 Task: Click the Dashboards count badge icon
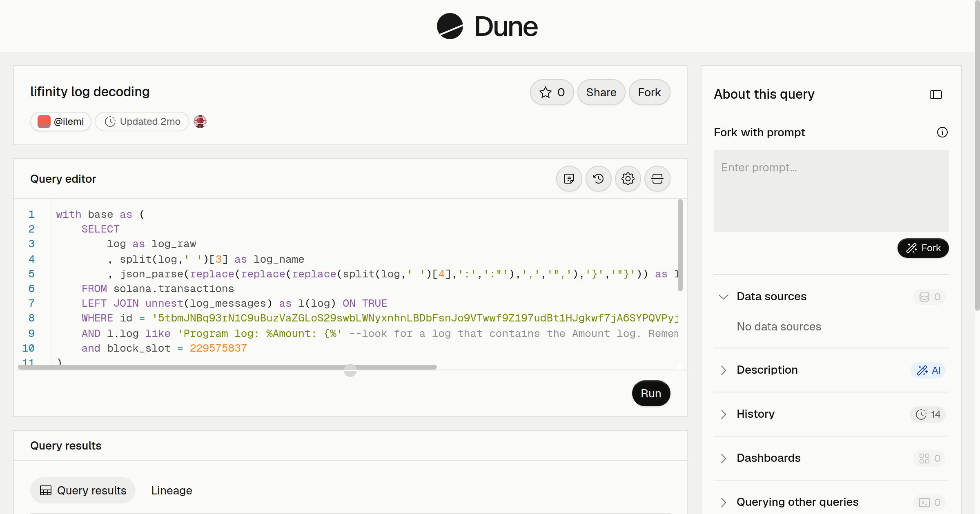point(929,459)
